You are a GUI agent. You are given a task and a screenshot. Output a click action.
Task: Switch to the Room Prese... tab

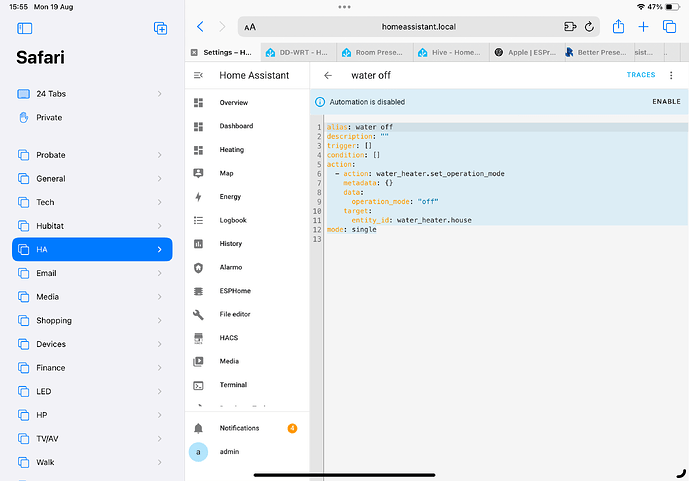pyautogui.click(x=375, y=53)
